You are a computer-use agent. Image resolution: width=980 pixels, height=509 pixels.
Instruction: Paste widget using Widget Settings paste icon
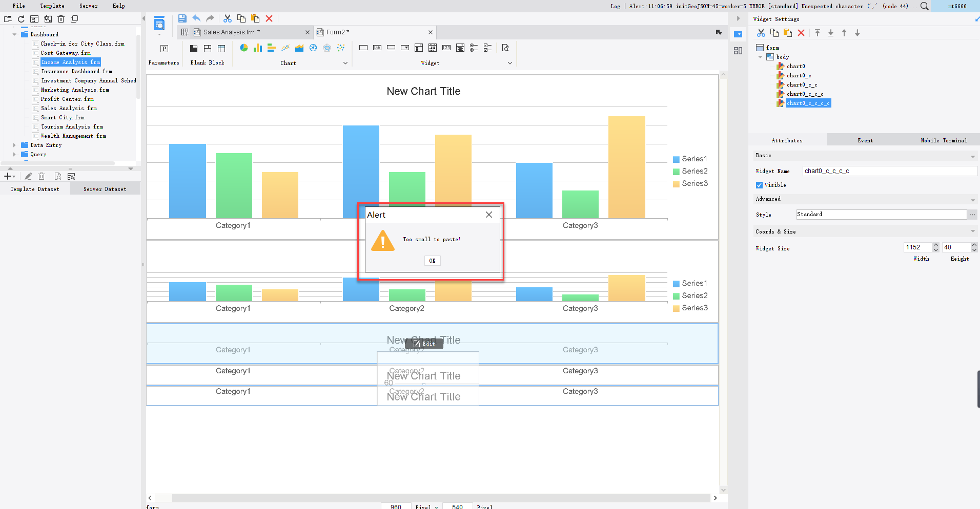788,33
